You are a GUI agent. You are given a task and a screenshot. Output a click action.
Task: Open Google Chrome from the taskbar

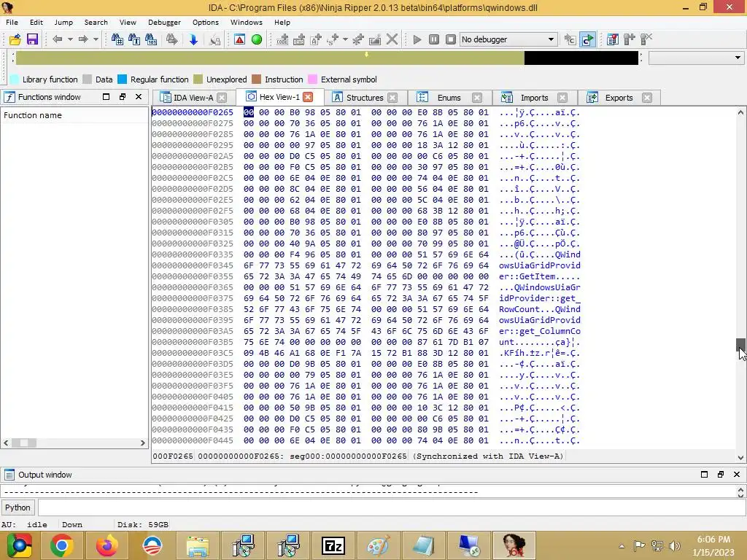pyautogui.click(x=62, y=545)
